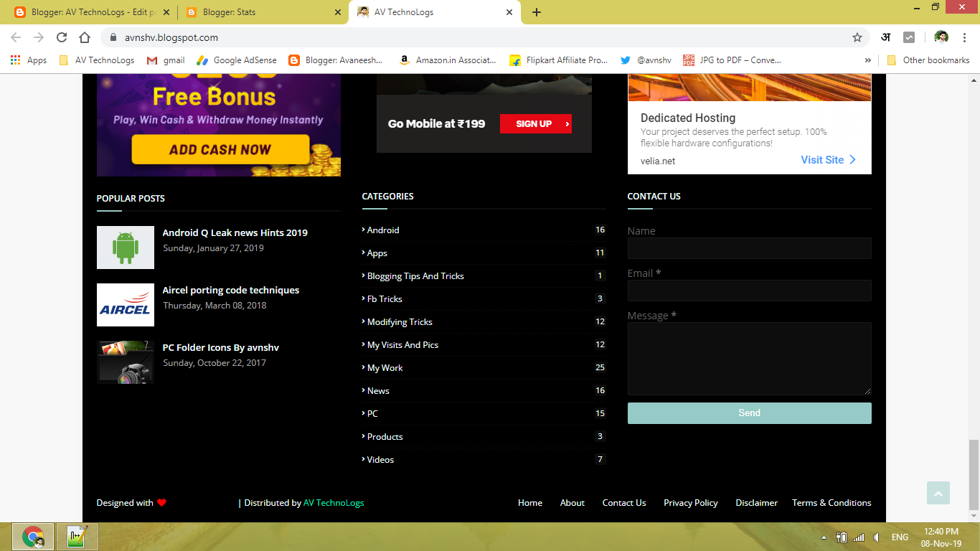Viewport: 980px width, 551px height.
Task: Click the page vertical scrollbar thumb
Action: (x=974, y=474)
